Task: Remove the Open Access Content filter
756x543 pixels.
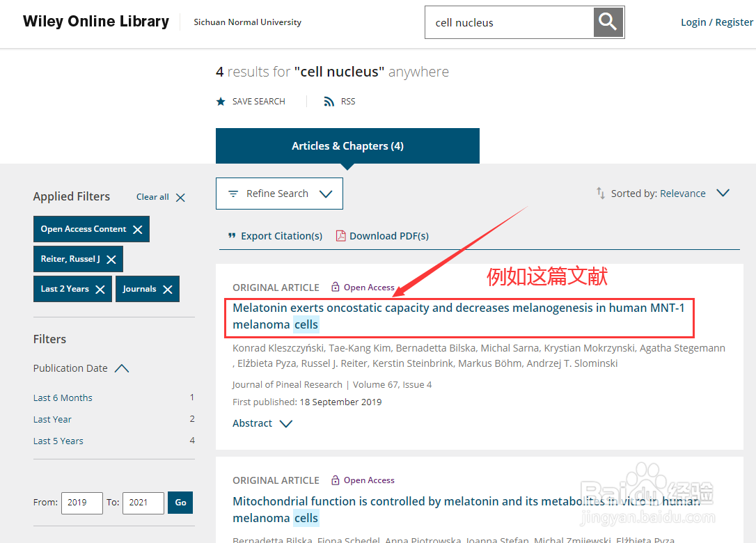Action: coord(138,230)
